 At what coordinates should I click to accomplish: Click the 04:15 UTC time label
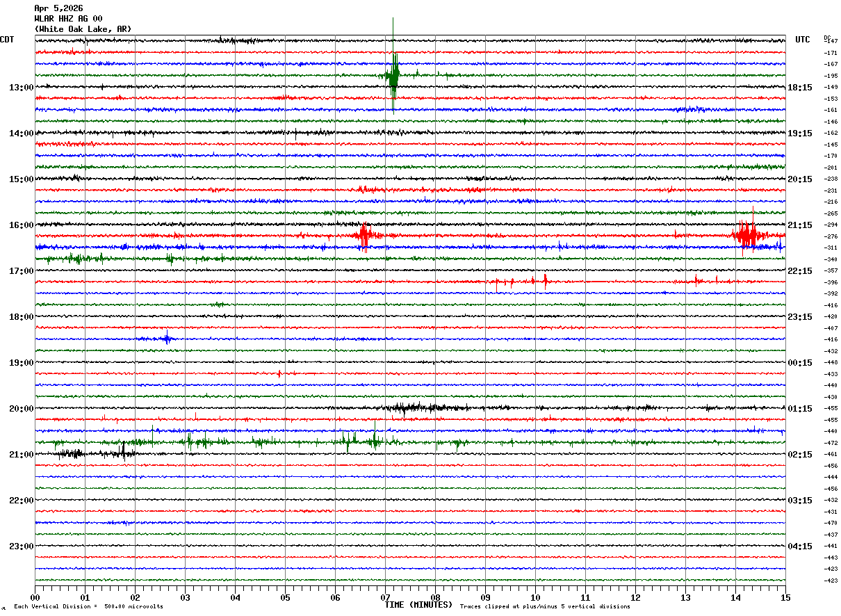pos(800,546)
